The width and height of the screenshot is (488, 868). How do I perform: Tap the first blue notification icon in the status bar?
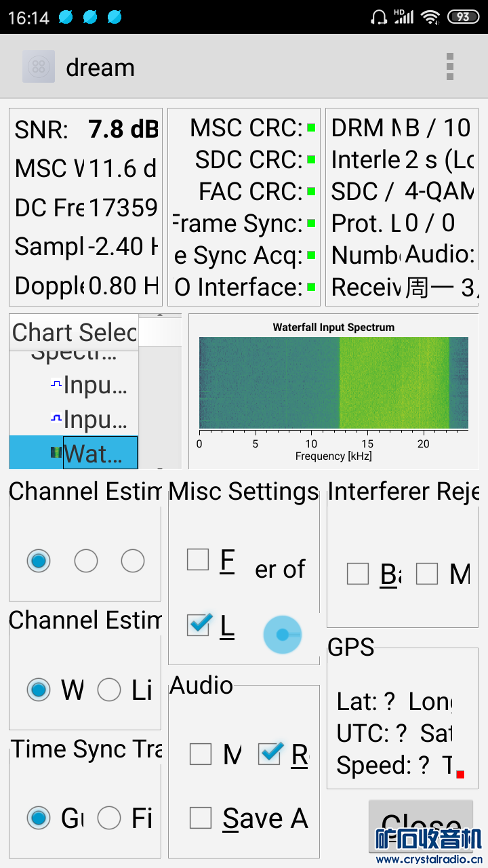65,17
